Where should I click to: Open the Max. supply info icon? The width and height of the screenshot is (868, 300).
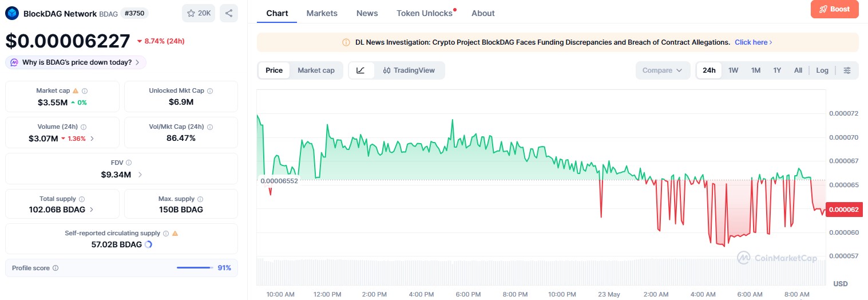(200, 199)
